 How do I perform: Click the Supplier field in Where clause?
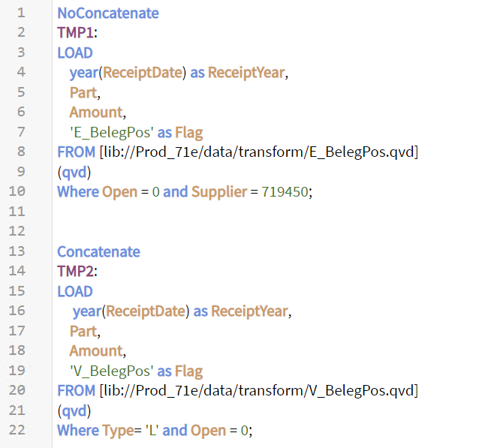point(219,192)
